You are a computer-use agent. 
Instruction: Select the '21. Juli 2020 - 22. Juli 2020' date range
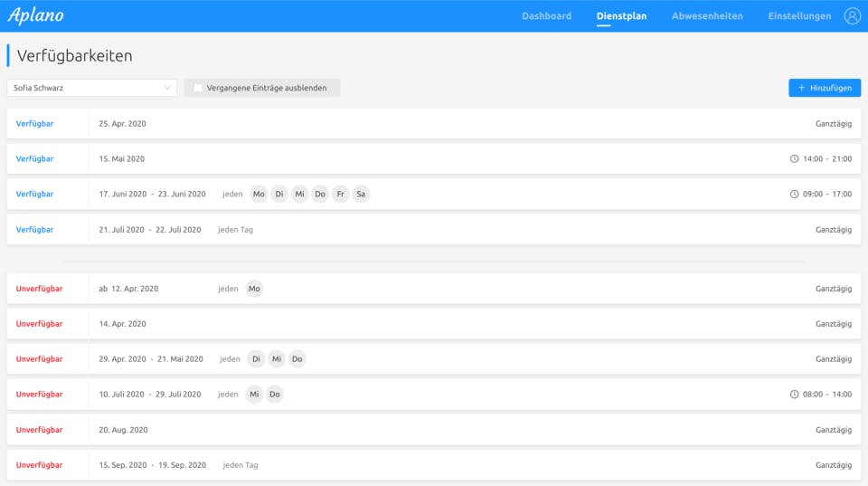[150, 229]
